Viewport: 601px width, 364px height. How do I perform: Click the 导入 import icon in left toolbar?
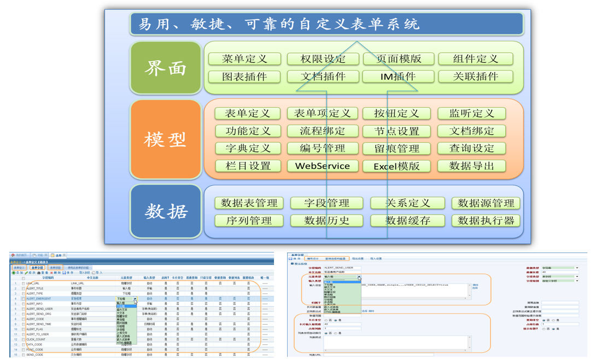pos(93,273)
